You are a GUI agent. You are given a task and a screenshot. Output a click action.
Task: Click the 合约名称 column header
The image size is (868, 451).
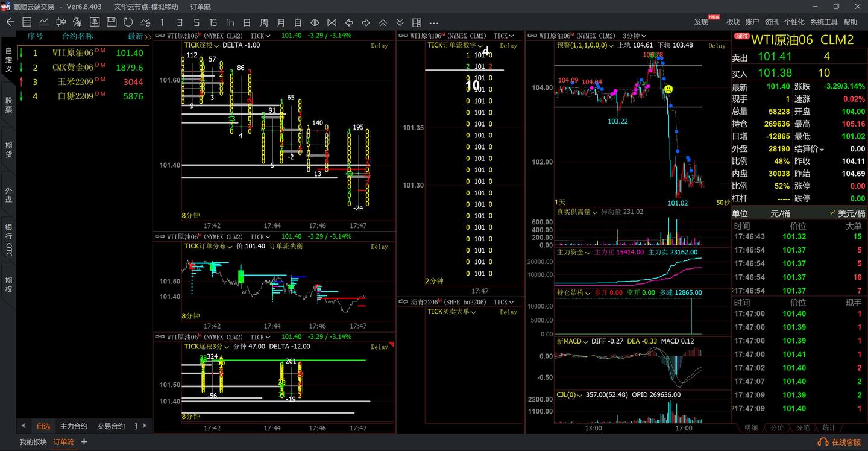click(78, 36)
